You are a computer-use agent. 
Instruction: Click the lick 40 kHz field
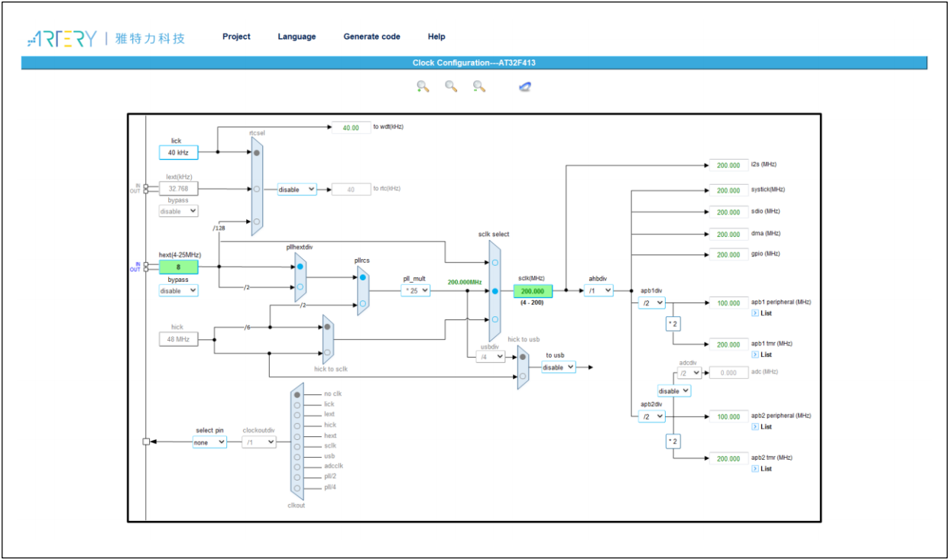(179, 152)
